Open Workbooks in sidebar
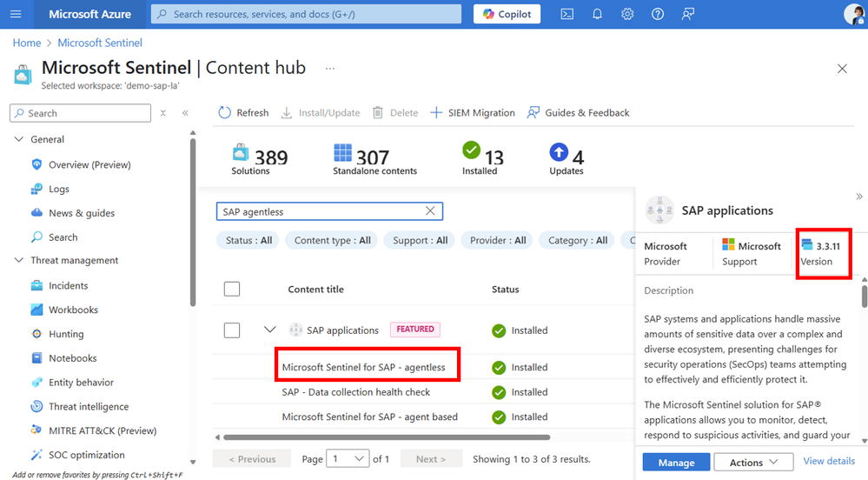The image size is (868, 480). click(x=73, y=310)
